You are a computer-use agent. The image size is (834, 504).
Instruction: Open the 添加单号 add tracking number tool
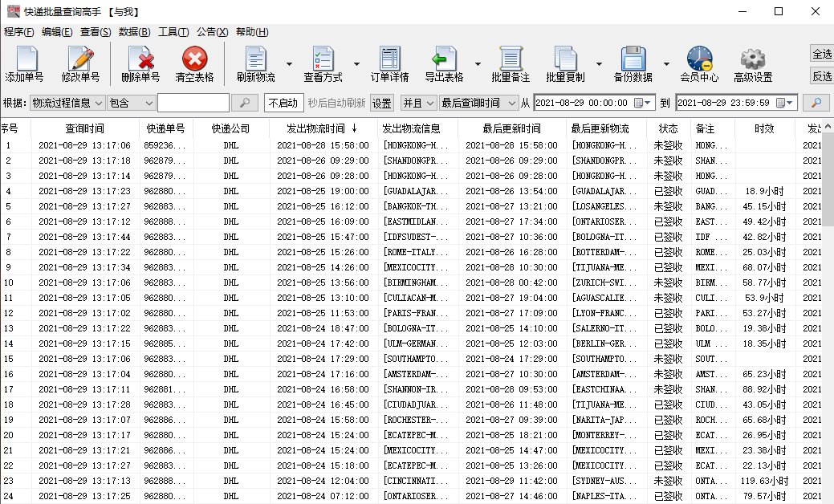click(24, 64)
